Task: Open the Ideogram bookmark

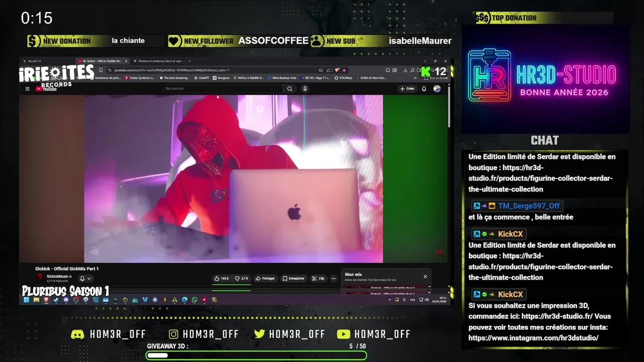Action: click(221, 78)
